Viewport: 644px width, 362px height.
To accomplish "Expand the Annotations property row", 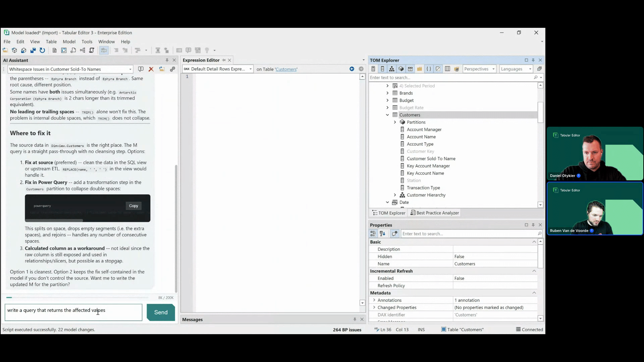I will 374,300.
